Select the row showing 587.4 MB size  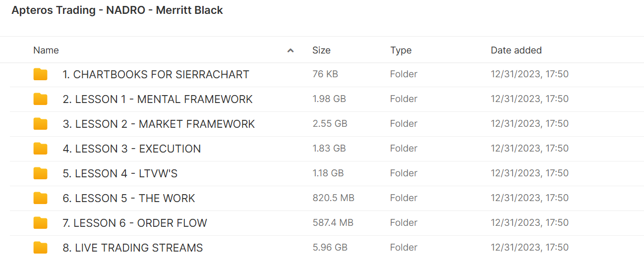(327, 223)
